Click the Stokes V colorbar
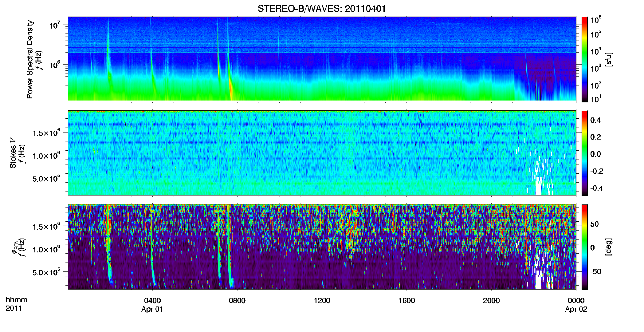The width and height of the screenshot is (644, 332). pyautogui.click(x=585, y=153)
